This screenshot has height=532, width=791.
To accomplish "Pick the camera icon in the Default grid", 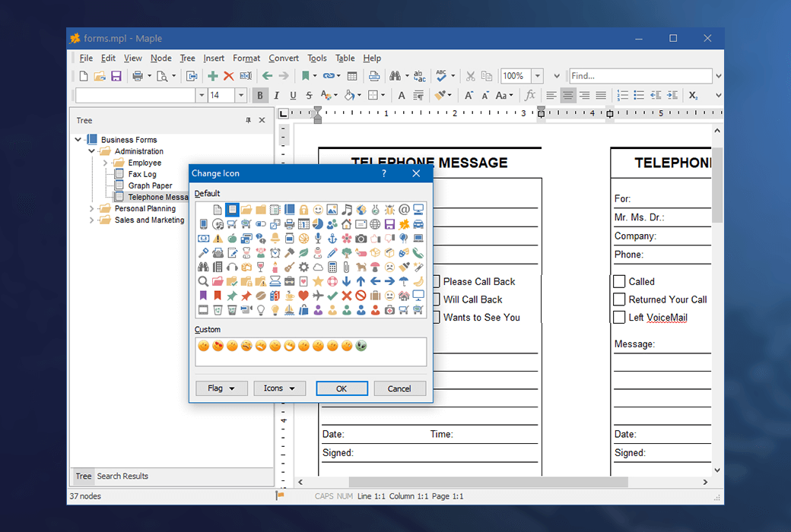I will point(361,239).
